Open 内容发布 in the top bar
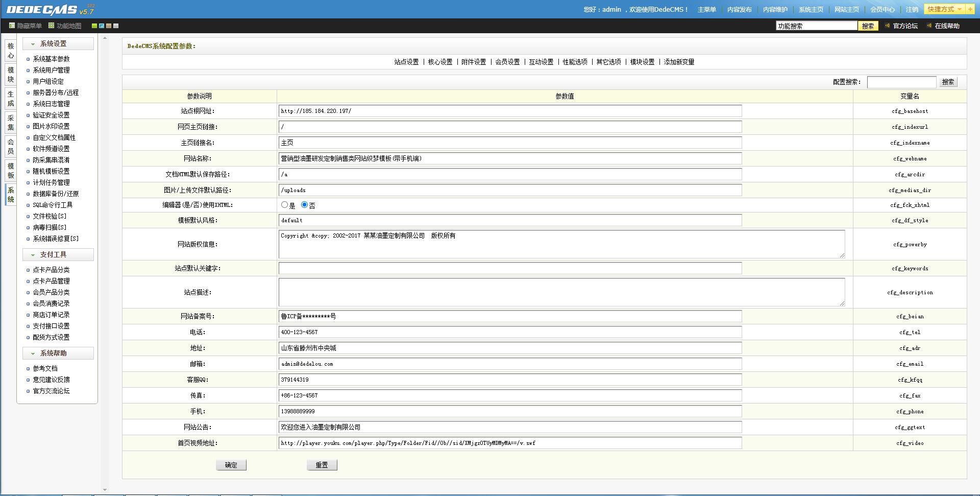 point(740,9)
